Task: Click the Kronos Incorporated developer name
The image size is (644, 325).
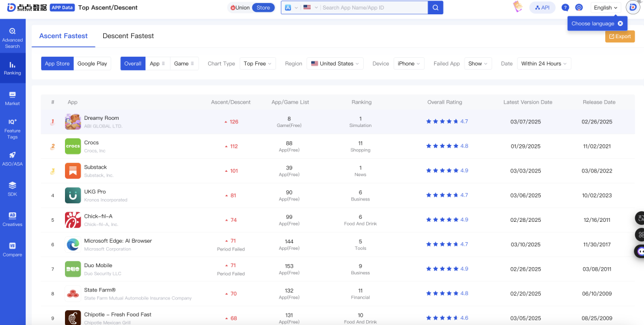Action: coord(106,200)
